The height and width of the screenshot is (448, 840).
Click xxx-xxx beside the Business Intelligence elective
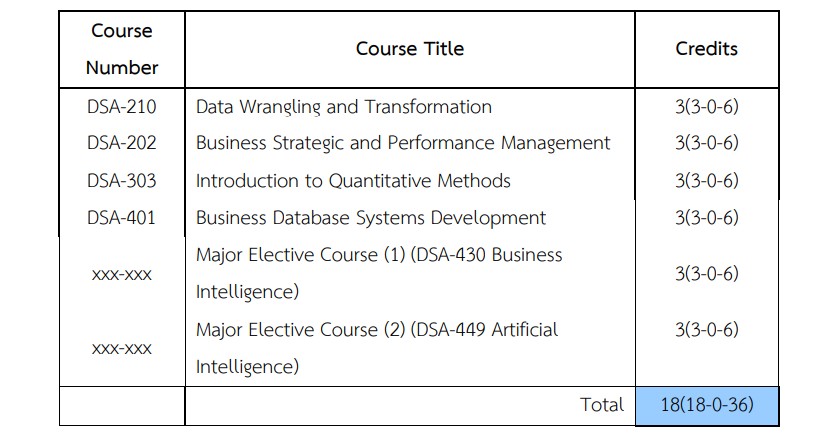click(x=122, y=274)
